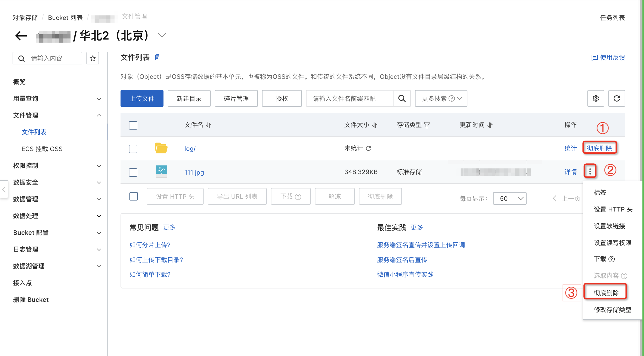Viewport: 644px width, 356px height.
Task: Check the checkbox for 111.jpg row
Action: [133, 172]
